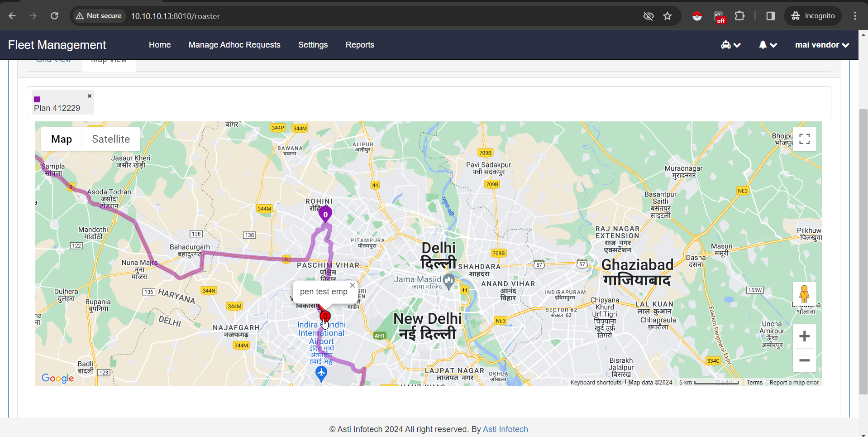Open Keyboard shortcuts on map
The image size is (868, 437).
click(596, 383)
